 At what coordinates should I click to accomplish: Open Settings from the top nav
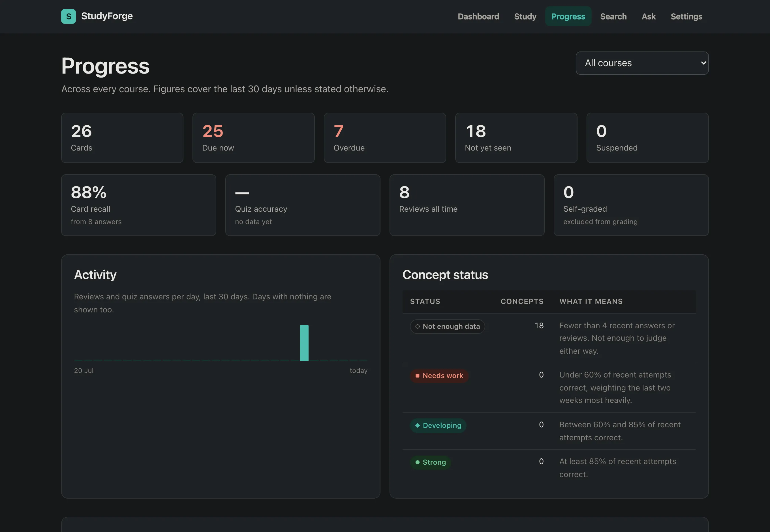point(686,16)
